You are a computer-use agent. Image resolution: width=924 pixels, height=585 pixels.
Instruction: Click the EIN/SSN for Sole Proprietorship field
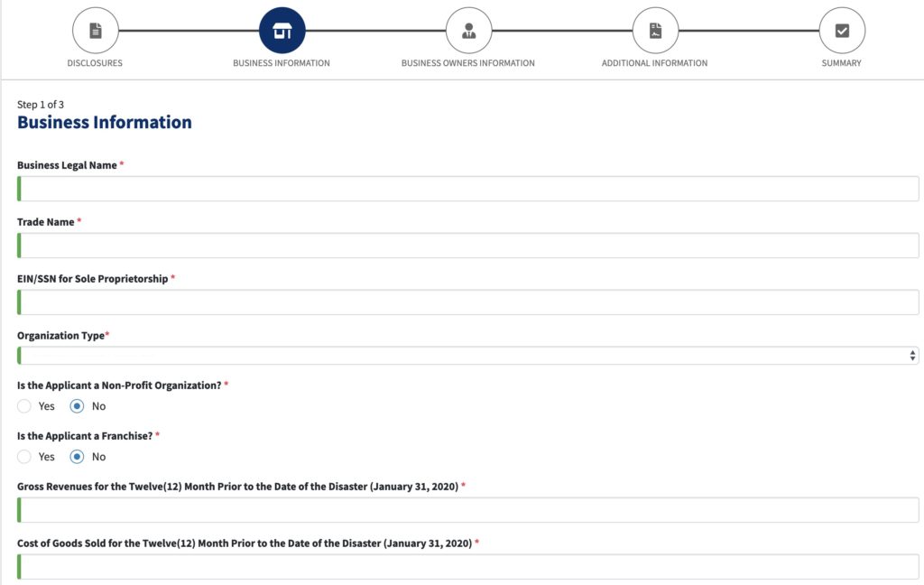[467, 302]
